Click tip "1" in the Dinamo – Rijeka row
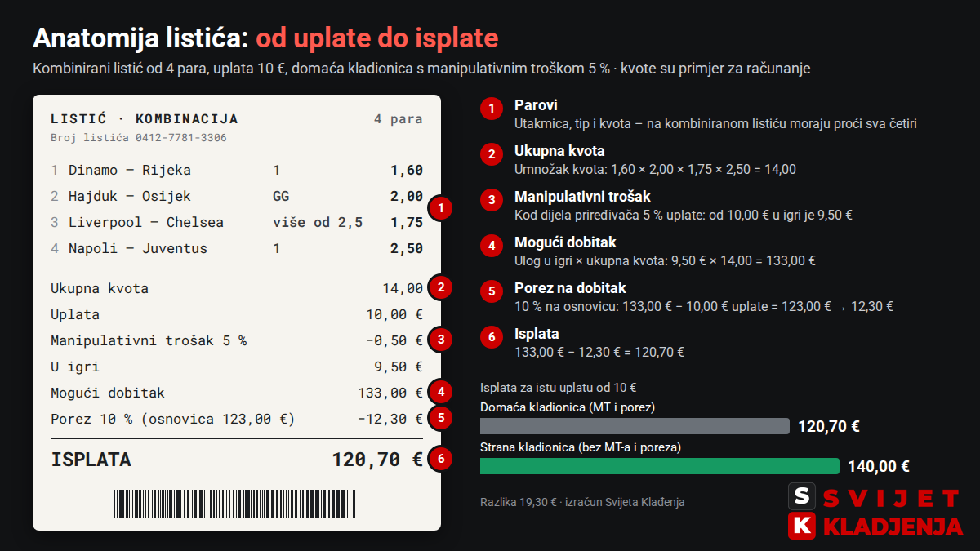Viewport: 980px width, 551px height. tap(277, 171)
